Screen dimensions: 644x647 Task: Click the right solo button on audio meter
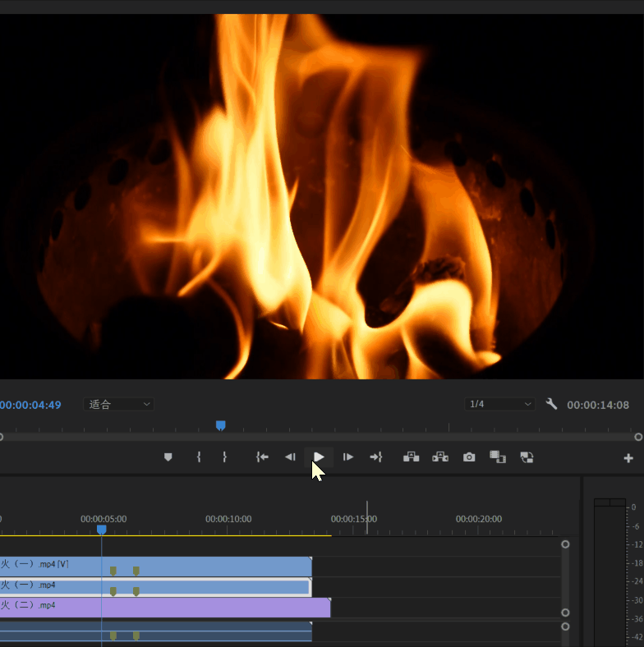[x=618, y=502]
